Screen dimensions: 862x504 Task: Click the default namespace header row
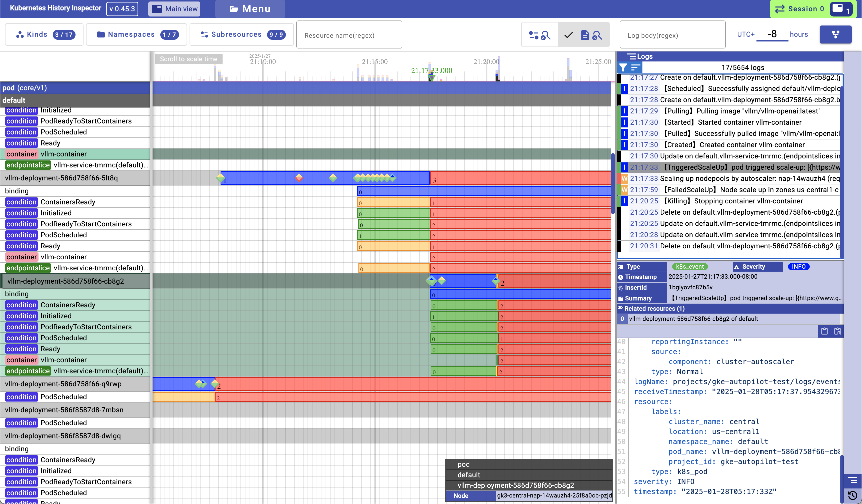point(75,100)
